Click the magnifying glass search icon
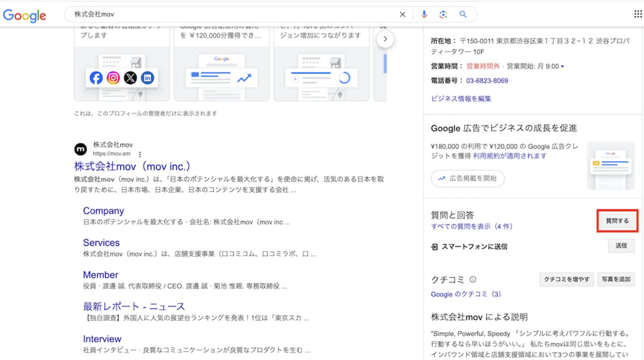644x360 pixels. click(463, 14)
